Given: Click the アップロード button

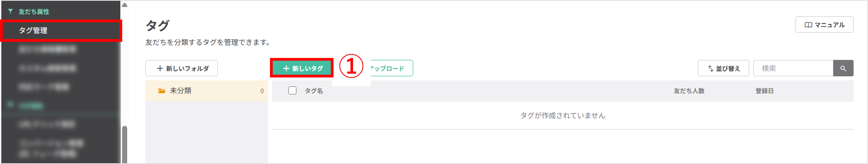Looking at the screenshot, I should pyautogui.click(x=391, y=68).
